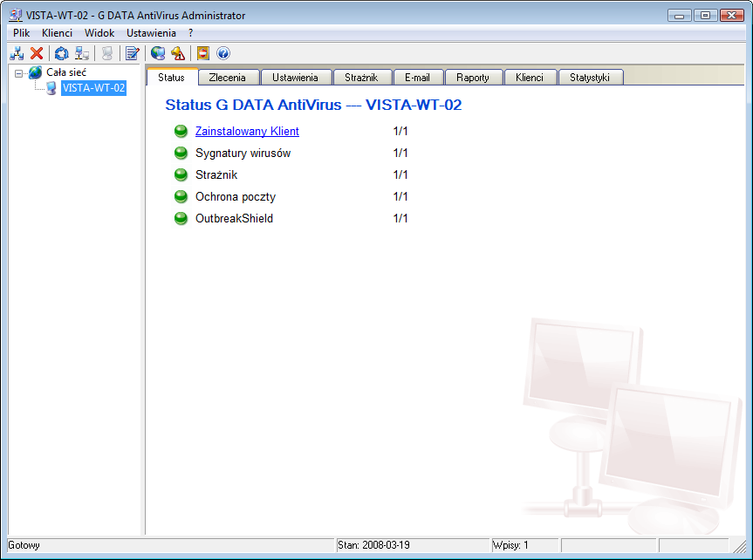Switch to the Statystyki tab
The image size is (753, 560).
[x=590, y=78]
